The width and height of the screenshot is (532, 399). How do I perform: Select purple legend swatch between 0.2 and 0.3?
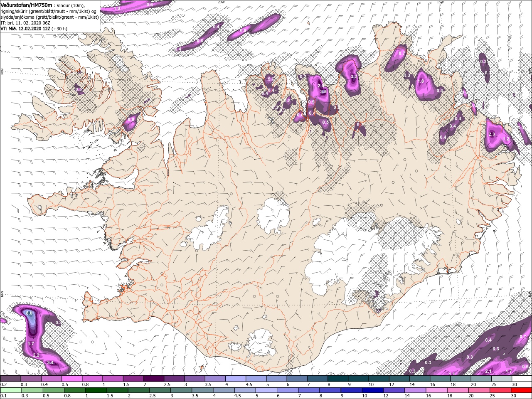pyautogui.click(x=10, y=379)
